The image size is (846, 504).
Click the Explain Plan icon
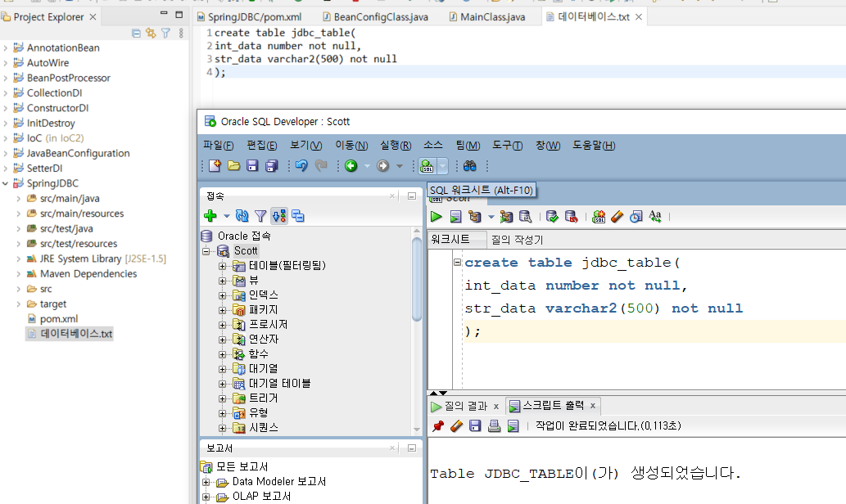(475, 217)
